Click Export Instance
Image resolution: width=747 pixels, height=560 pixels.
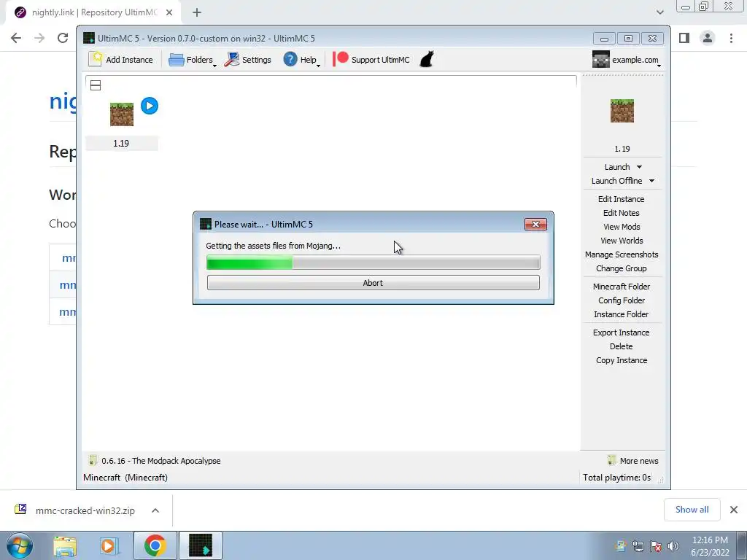(x=622, y=332)
